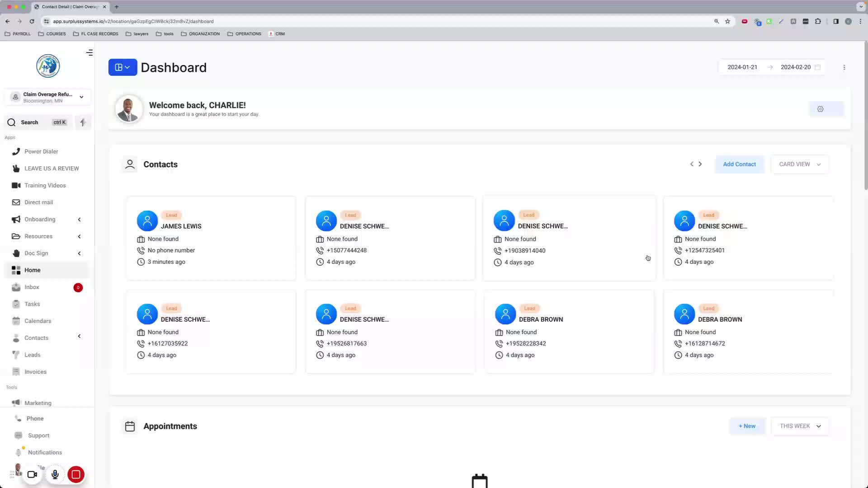Click the + New appointment button
The image size is (868, 488).
pos(747,426)
